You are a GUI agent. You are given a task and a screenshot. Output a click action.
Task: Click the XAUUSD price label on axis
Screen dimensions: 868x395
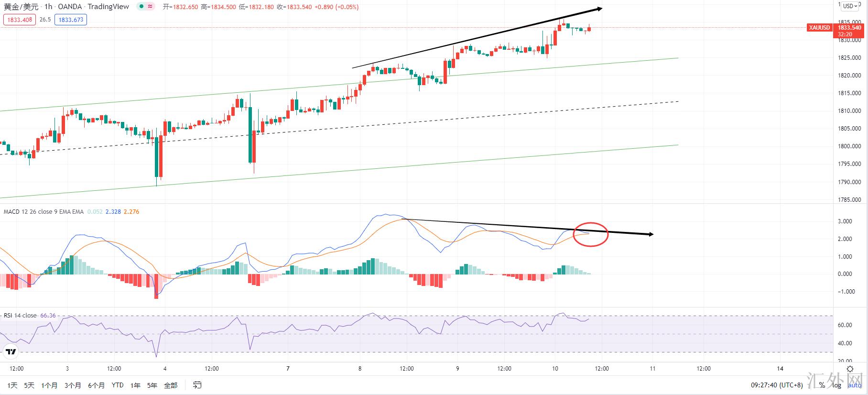(819, 28)
